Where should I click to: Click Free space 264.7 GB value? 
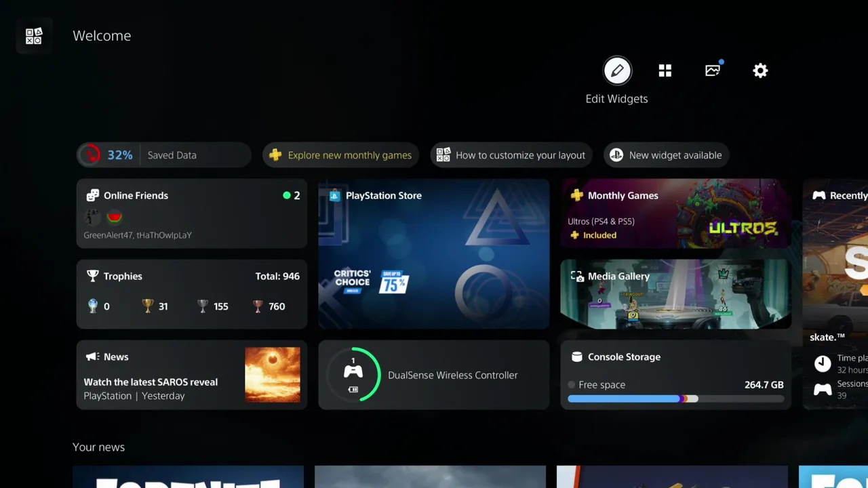764,384
